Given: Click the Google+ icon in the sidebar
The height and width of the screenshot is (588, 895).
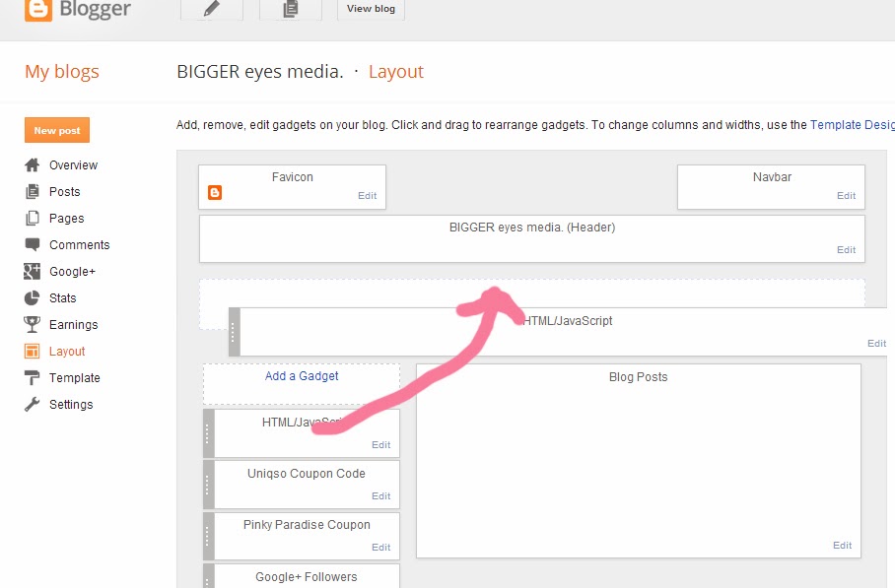Looking at the screenshot, I should tap(33, 271).
